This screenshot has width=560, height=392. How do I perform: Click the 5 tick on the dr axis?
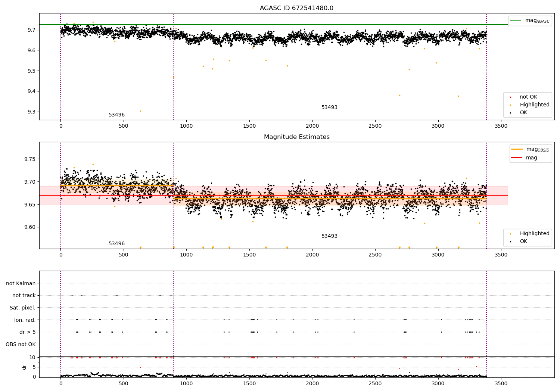point(34,367)
